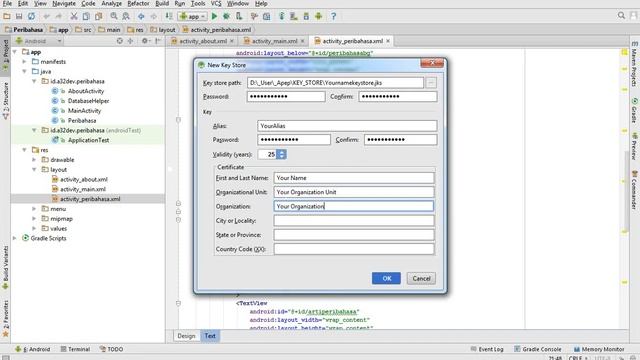
Task: Select ApplicationTest in project tree
Action: coord(88,140)
